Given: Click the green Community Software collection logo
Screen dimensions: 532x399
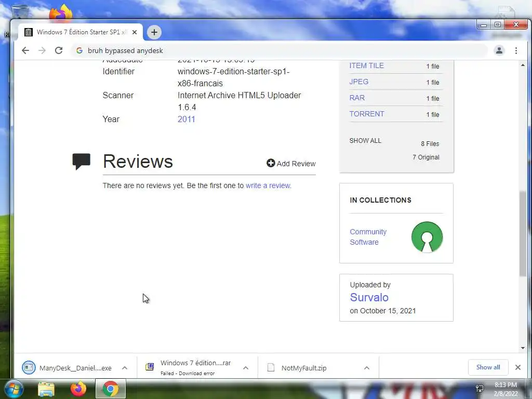Looking at the screenshot, I should 427,237.
